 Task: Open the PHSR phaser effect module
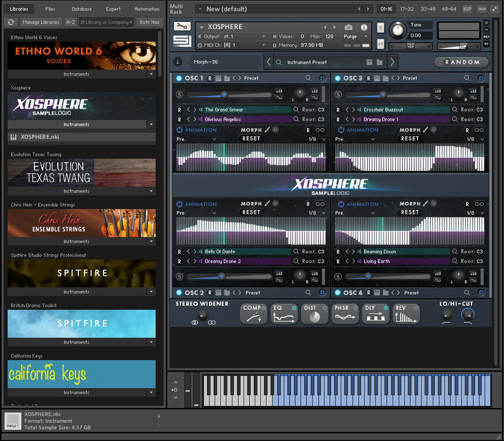pos(345,314)
